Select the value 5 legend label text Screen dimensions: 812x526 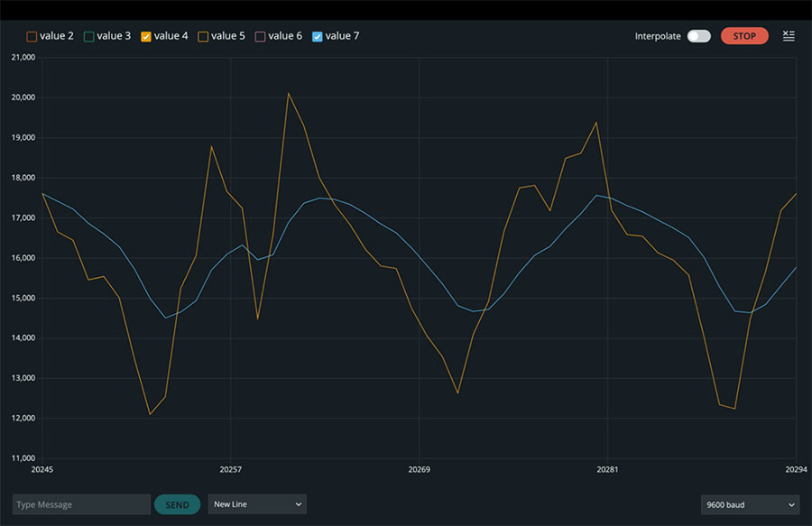coord(228,36)
